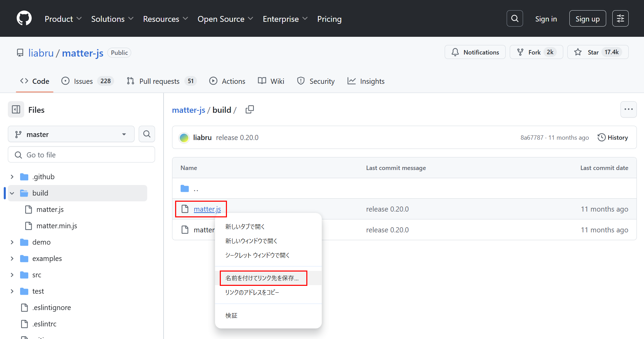
Task: Open the search magnifier in header
Action: point(515,18)
